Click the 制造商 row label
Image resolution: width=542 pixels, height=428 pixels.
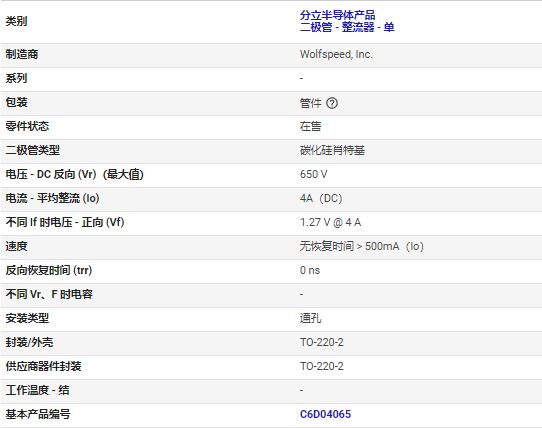pos(22,54)
